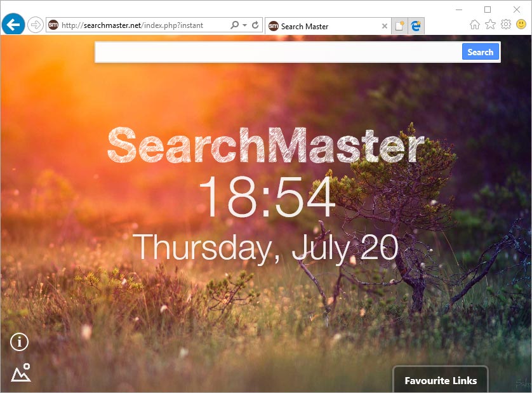532x393 pixels.
Task: Expand the address bar autocomplete dropdown arrow
Action: click(x=244, y=25)
